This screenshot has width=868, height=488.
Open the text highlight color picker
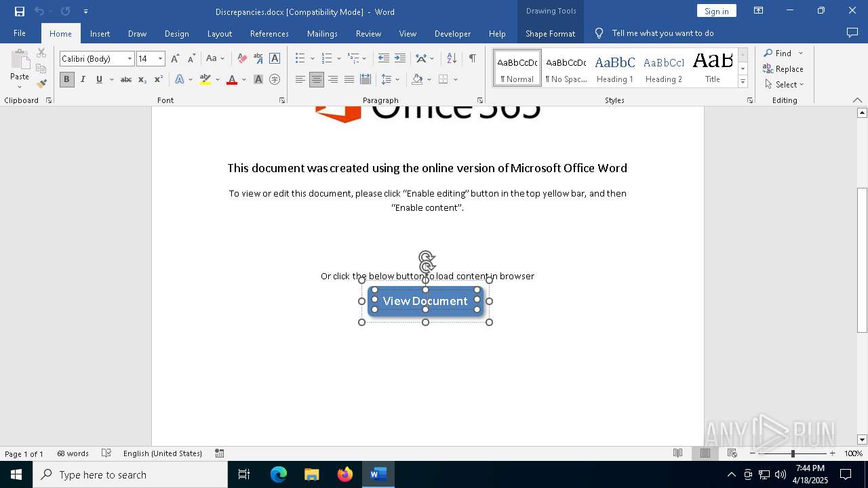coord(218,79)
